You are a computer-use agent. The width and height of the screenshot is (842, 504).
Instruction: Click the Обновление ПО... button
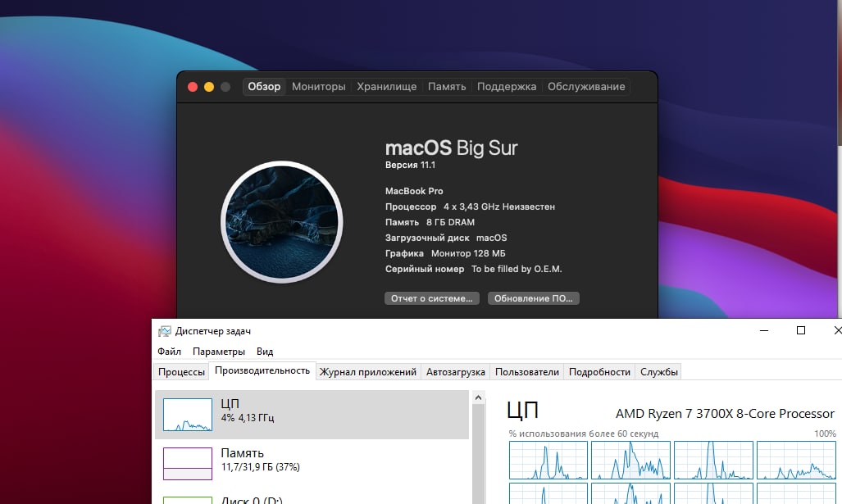tap(533, 298)
